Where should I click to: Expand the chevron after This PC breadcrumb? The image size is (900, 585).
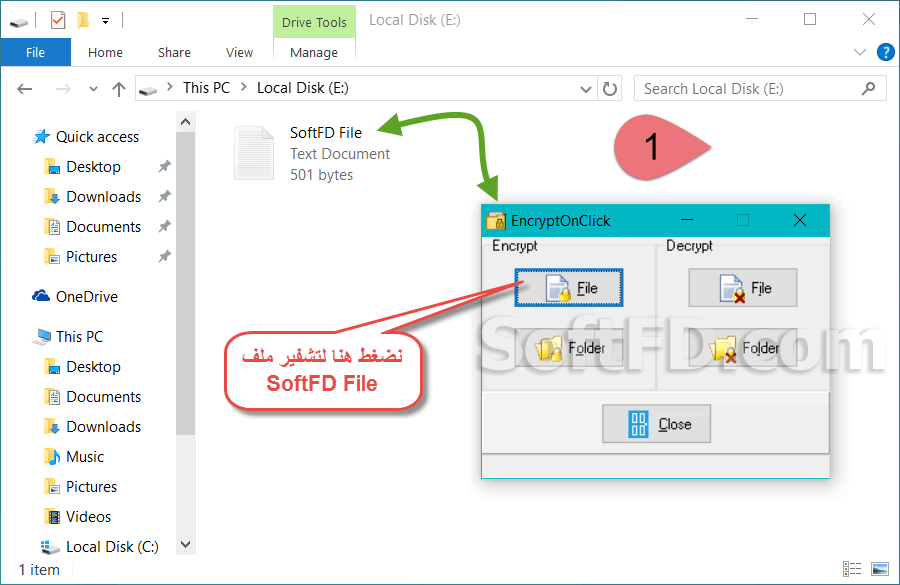pyautogui.click(x=244, y=87)
